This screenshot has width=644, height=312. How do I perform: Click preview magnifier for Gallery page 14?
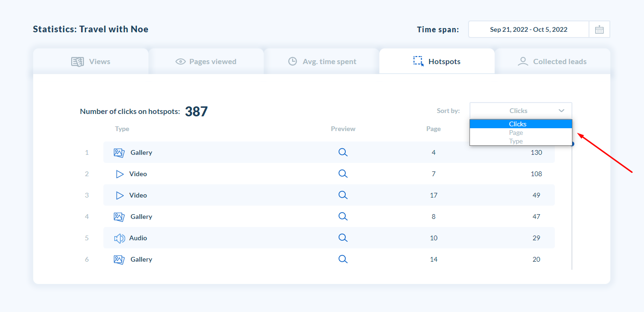(343, 259)
